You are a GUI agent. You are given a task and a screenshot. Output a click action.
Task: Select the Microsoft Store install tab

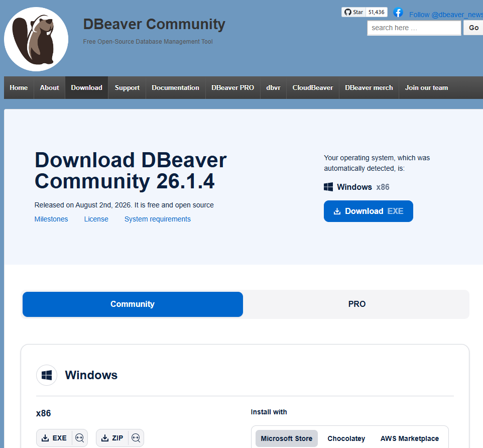point(287,438)
